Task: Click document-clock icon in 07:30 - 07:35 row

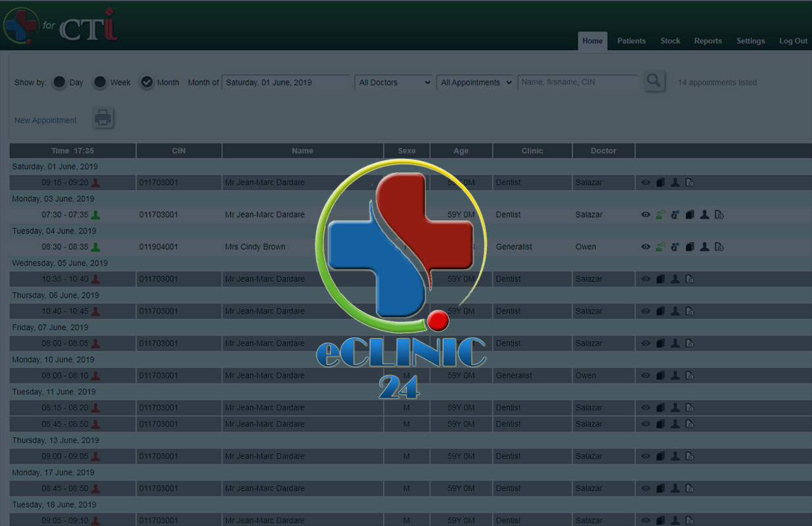Action: point(719,215)
